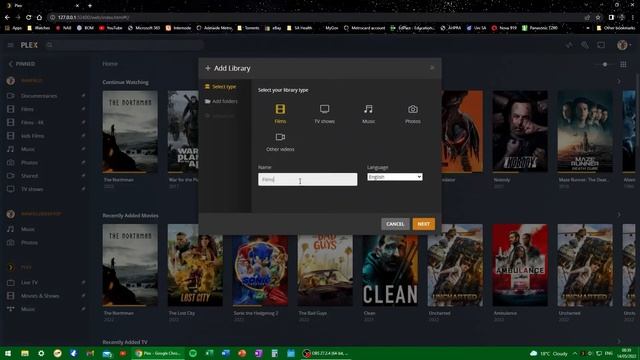Reload the page with refresh icon
Viewport: 640px width, 360px height.
pyautogui.click(x=28, y=18)
